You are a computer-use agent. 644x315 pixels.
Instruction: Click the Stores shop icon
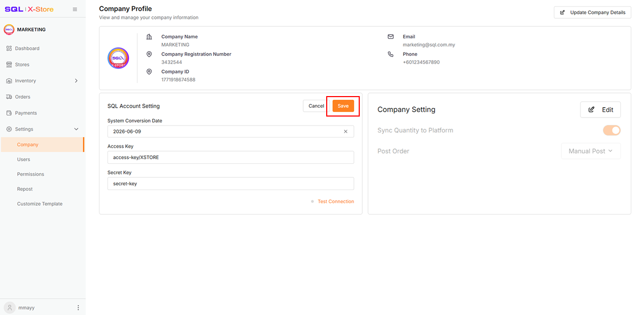point(9,65)
